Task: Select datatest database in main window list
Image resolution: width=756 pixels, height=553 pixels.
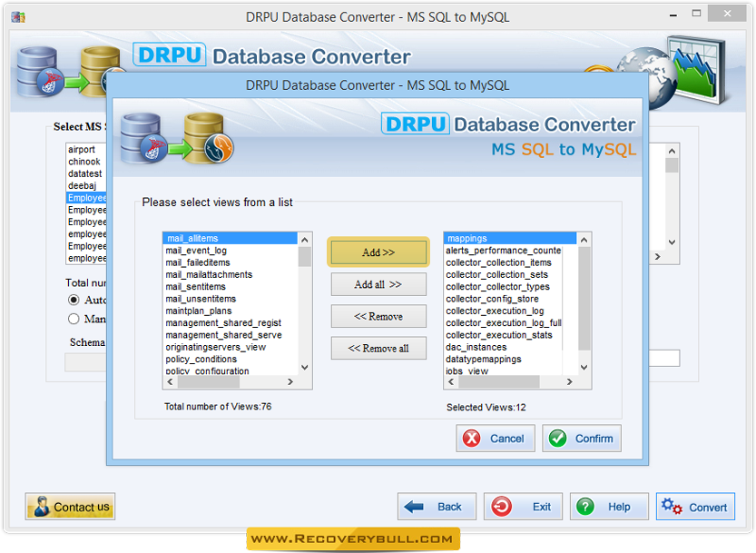Action: 85,173
